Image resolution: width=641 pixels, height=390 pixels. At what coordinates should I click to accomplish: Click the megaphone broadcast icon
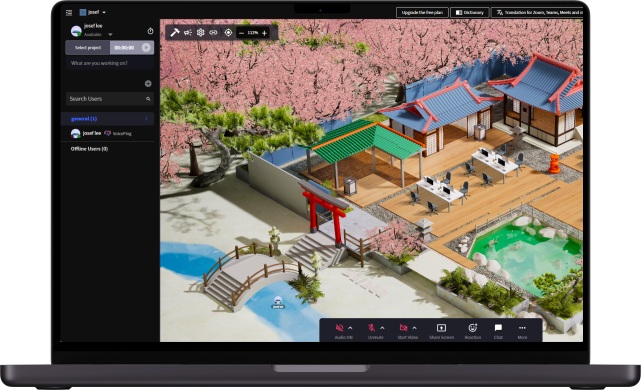coord(188,32)
